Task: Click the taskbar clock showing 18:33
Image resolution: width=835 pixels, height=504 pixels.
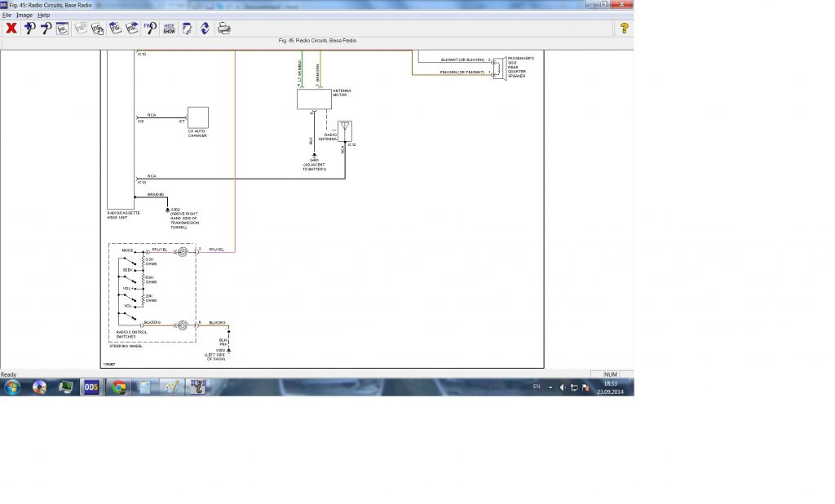Action: [x=611, y=387]
